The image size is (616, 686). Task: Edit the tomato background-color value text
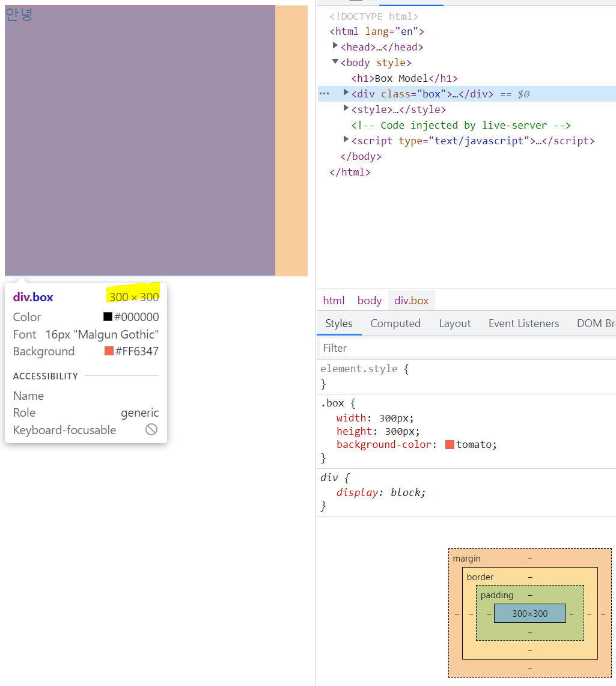click(x=474, y=444)
